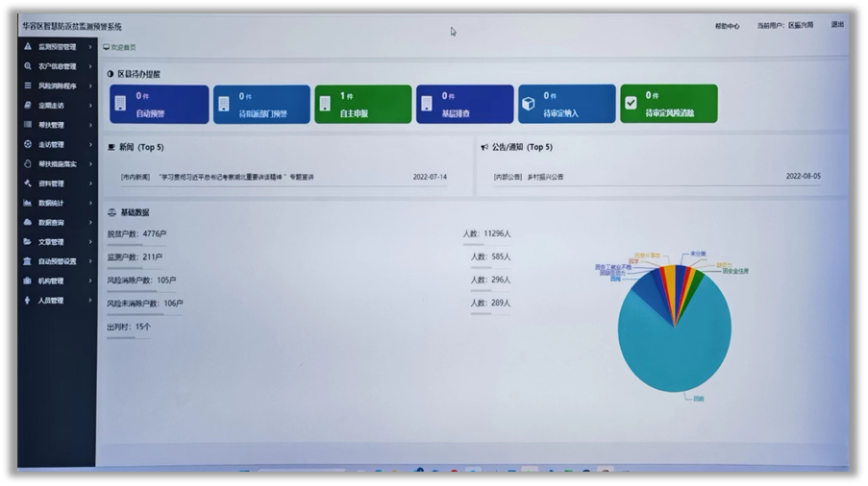Expand the 风险消除程序 sidebar menu arrow
The width and height of the screenshot is (868, 486).
pos(90,86)
